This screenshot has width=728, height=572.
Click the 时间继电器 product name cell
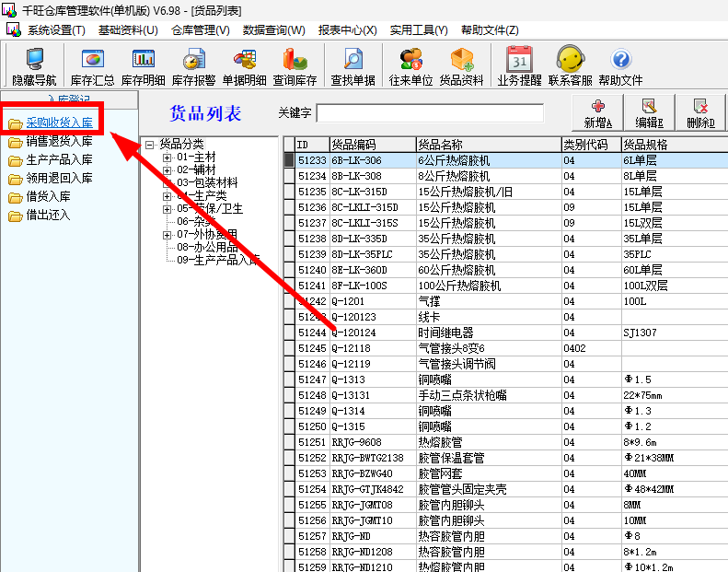[489, 333]
